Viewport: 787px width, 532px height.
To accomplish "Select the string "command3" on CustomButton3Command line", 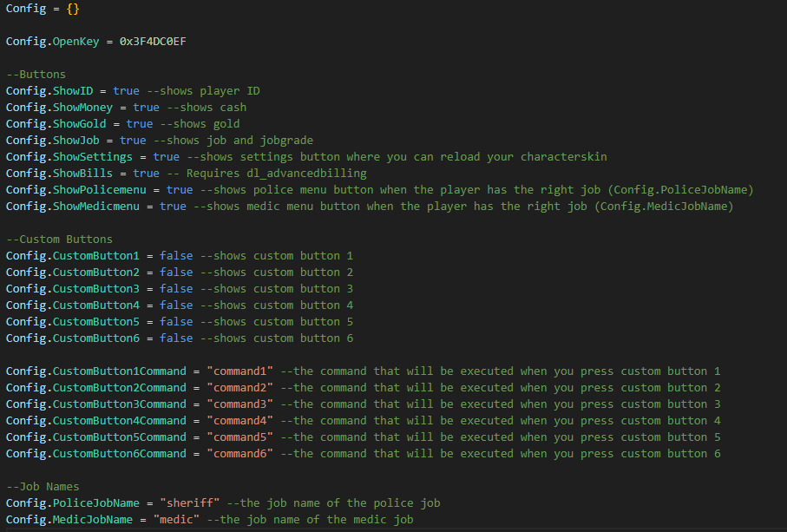I will point(240,404).
